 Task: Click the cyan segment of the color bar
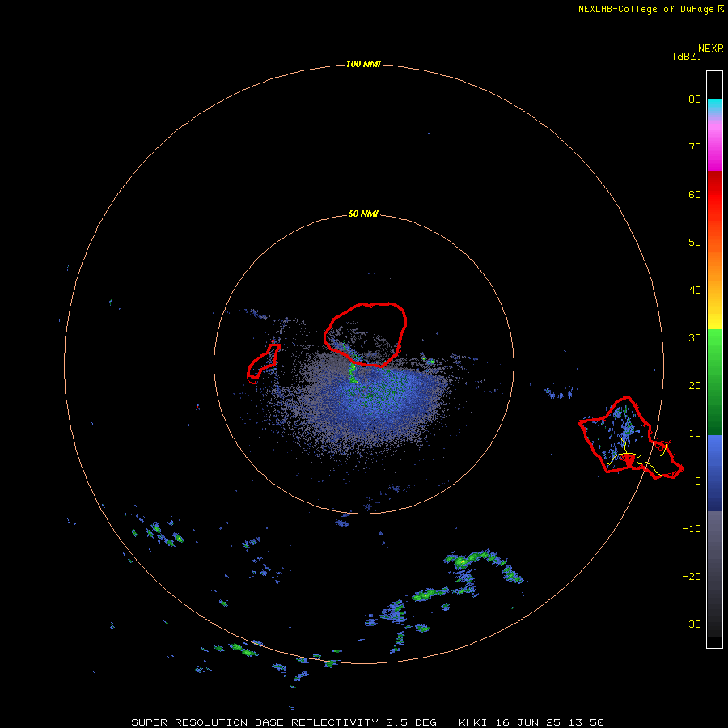pyautogui.click(x=714, y=106)
